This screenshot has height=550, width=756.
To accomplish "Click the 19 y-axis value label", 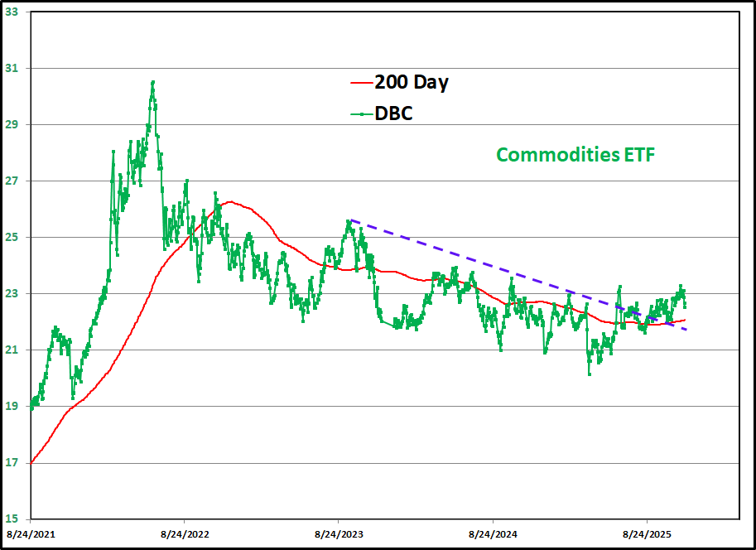I will click(12, 407).
